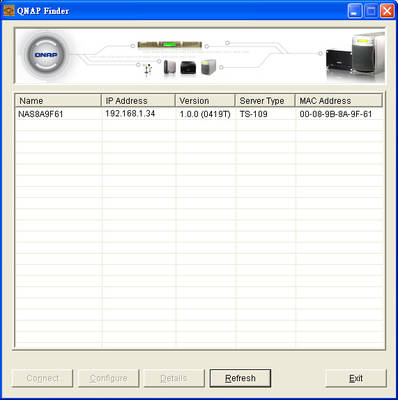Click the Connect button
Image resolution: width=398 pixels, height=400 pixels.
pos(42,378)
